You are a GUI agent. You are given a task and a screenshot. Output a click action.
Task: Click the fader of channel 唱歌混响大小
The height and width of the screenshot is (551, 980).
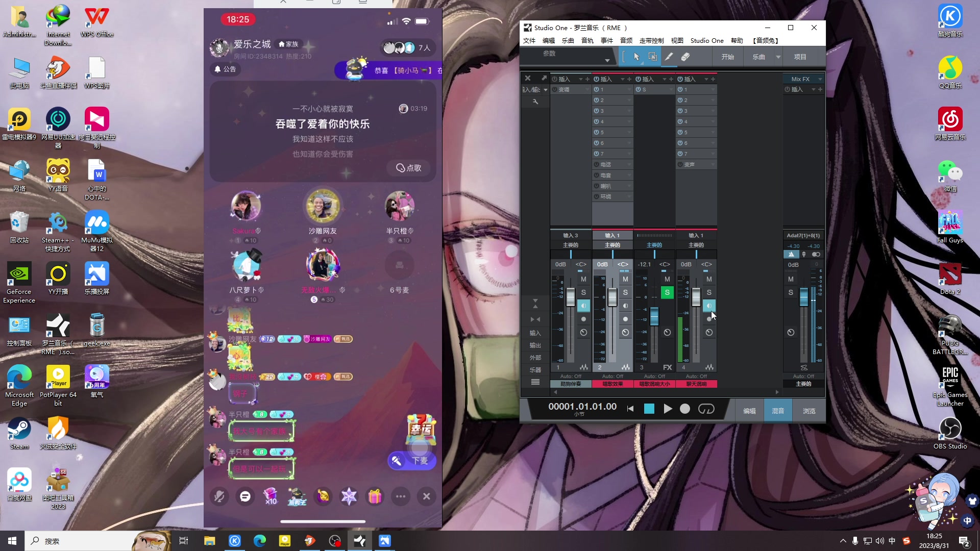pos(654,316)
